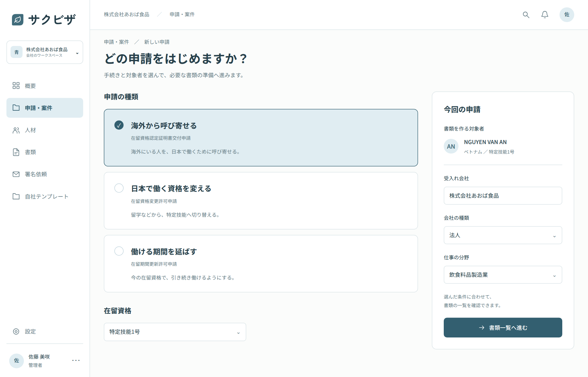588x377 pixels.
Task: Click 申請・案件 breadcrumb above the page title
Action: [116, 42]
